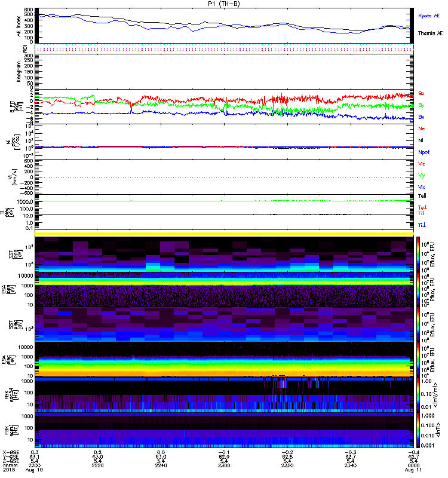Viewport: 448px width, 478px height.
Task: Click the 2240 time tick label
Action: [x=161, y=465]
